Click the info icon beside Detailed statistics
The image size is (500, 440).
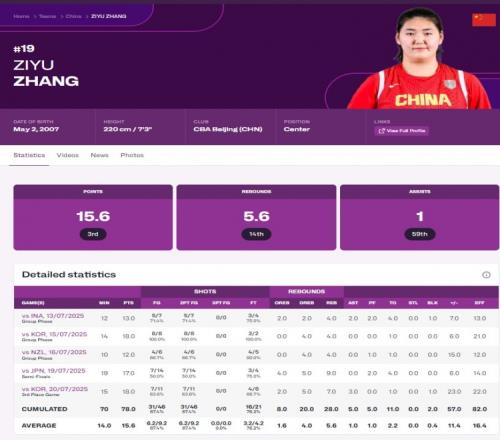click(486, 275)
